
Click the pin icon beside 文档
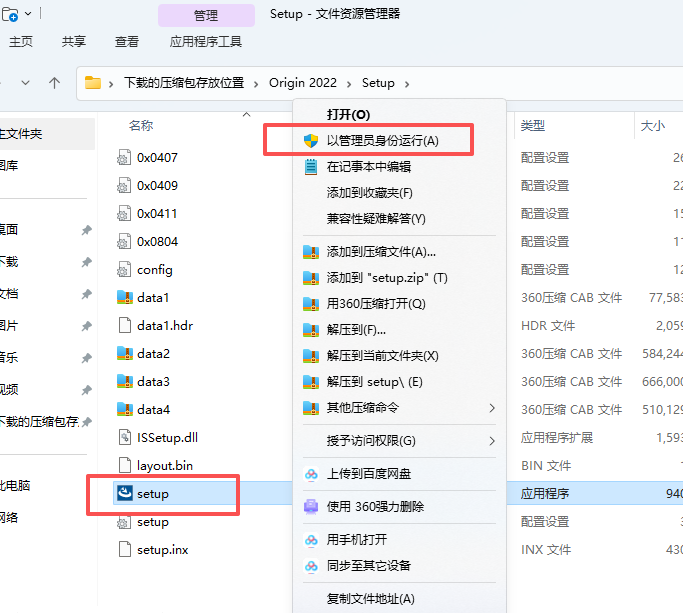pos(87,294)
